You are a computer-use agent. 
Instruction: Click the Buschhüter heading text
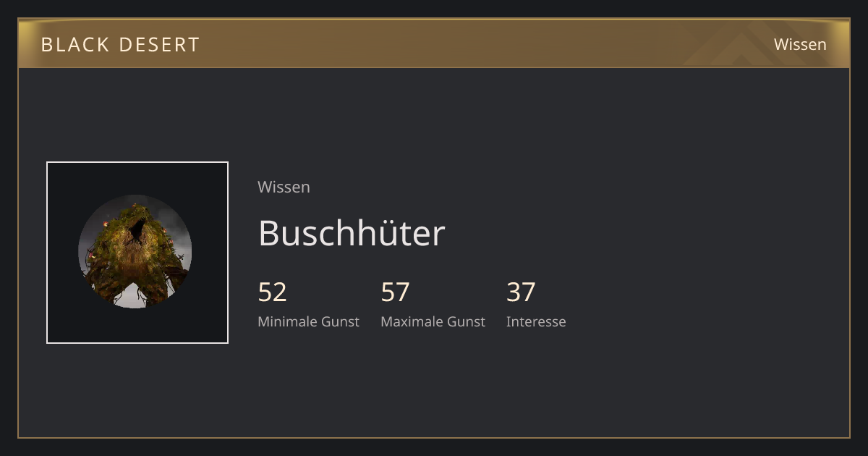click(352, 233)
